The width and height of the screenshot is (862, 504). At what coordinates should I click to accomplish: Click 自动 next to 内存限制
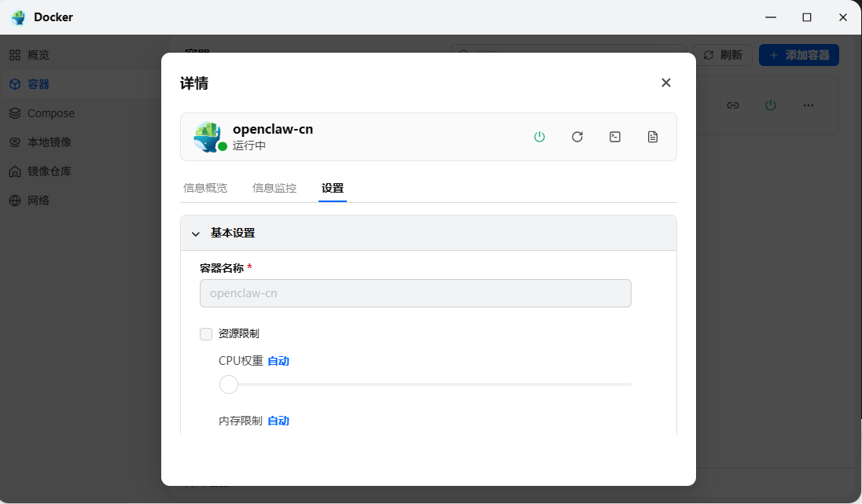tap(278, 420)
